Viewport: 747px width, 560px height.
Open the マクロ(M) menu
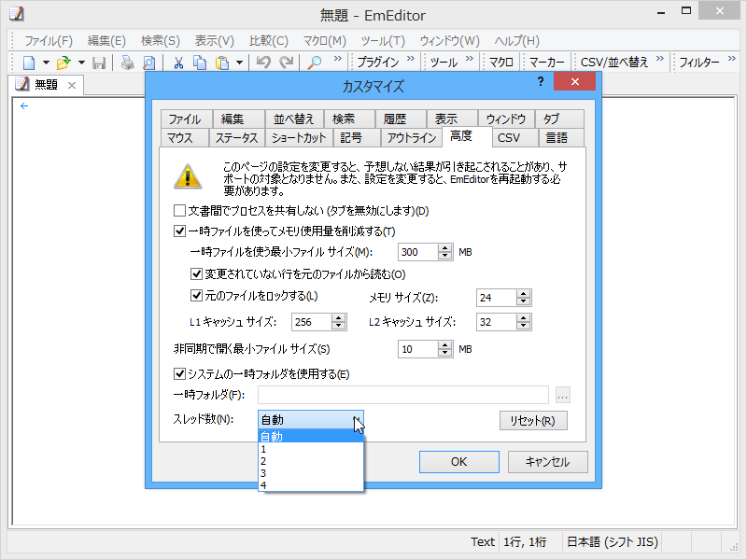[x=325, y=41]
